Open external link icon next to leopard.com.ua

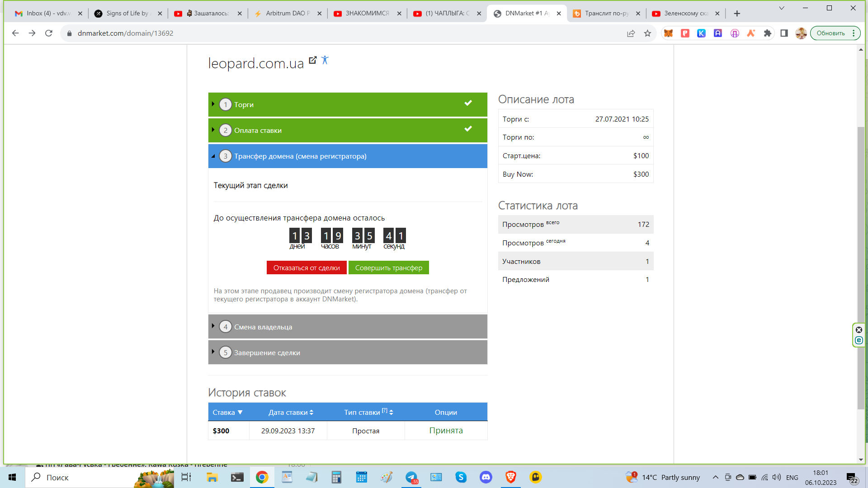312,60
